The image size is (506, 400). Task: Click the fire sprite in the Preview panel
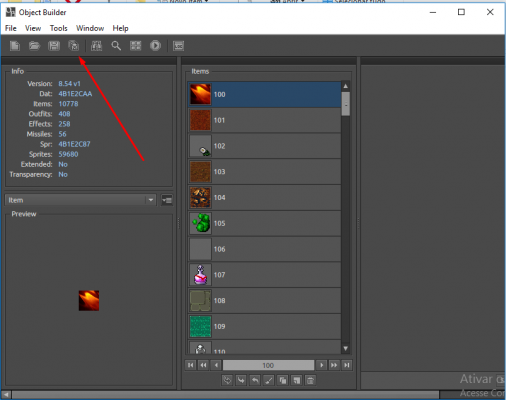(89, 300)
